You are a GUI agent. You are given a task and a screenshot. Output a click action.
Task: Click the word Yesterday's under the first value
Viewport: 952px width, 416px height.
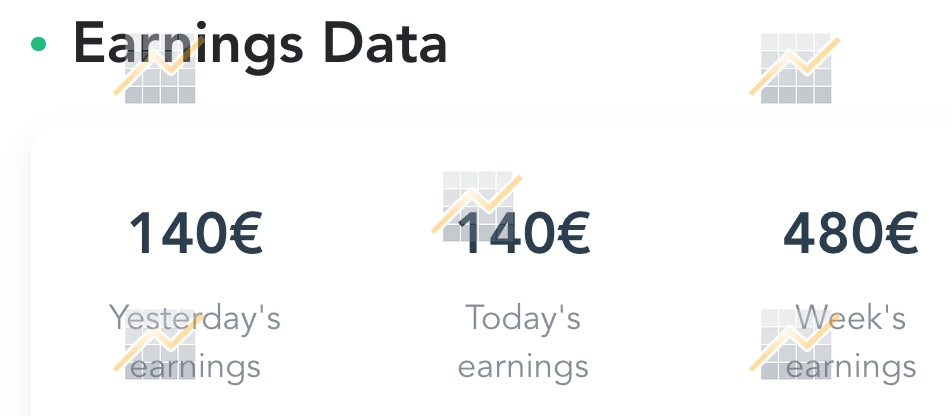195,319
